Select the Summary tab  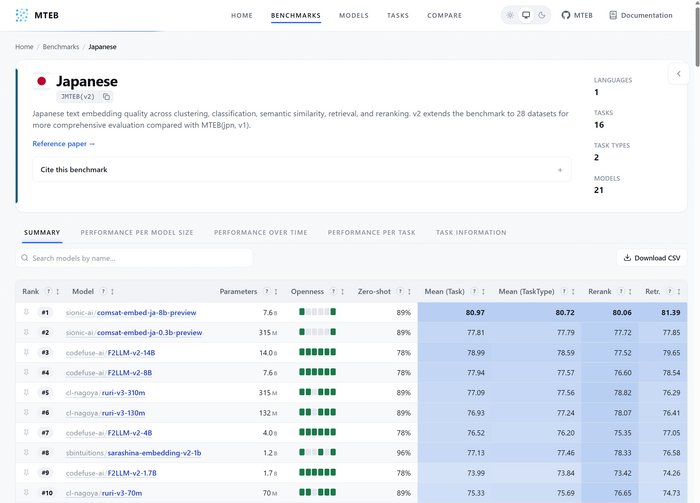pyautogui.click(x=42, y=233)
